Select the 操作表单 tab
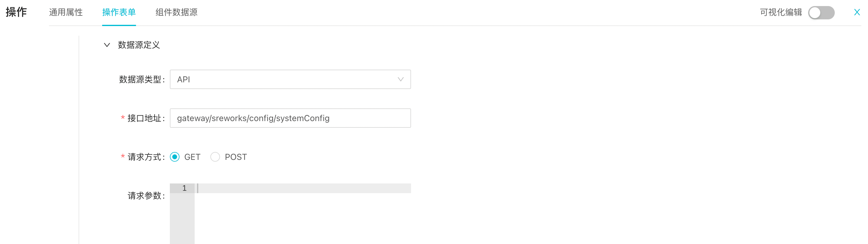This screenshot has height=244, width=868. click(119, 12)
